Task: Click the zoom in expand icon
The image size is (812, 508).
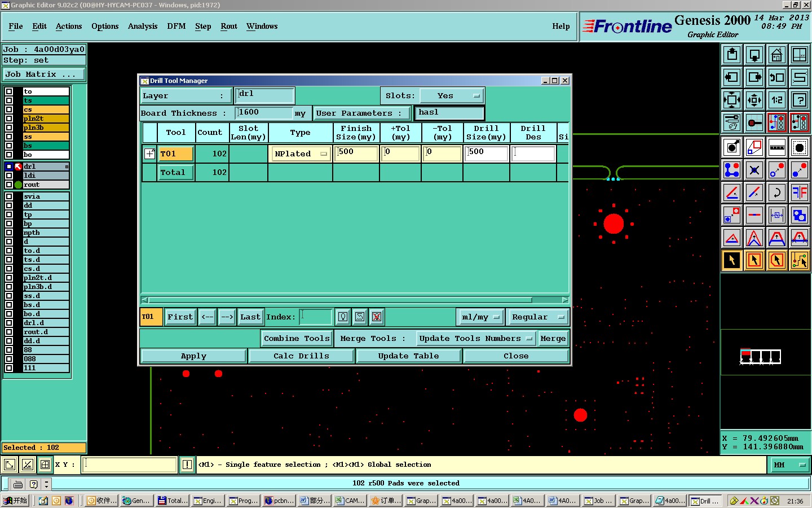Action: (732, 100)
